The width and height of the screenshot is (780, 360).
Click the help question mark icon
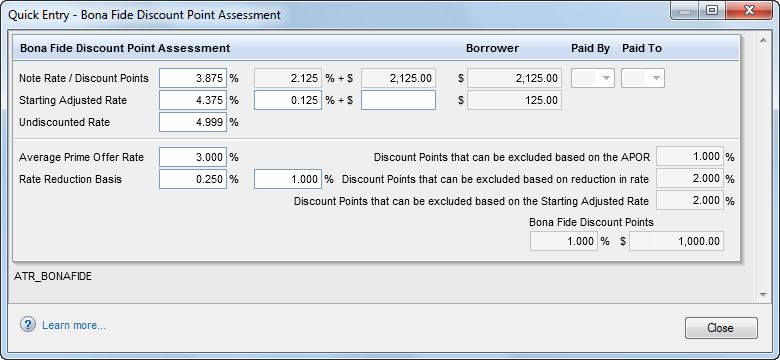(x=28, y=325)
